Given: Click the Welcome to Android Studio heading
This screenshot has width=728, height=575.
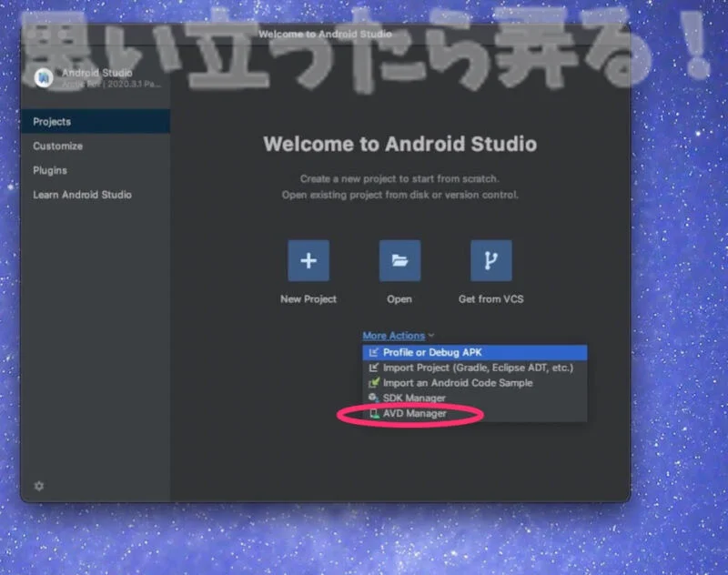Looking at the screenshot, I should (399, 144).
